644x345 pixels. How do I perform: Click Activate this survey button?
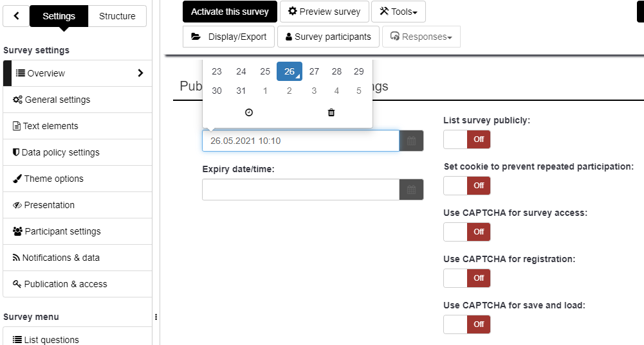tap(230, 12)
